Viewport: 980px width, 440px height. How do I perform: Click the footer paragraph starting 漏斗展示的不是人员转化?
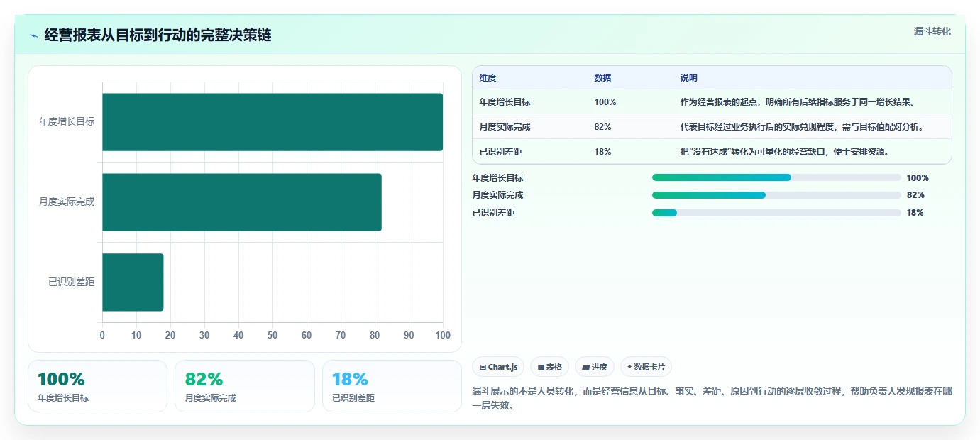712,398
